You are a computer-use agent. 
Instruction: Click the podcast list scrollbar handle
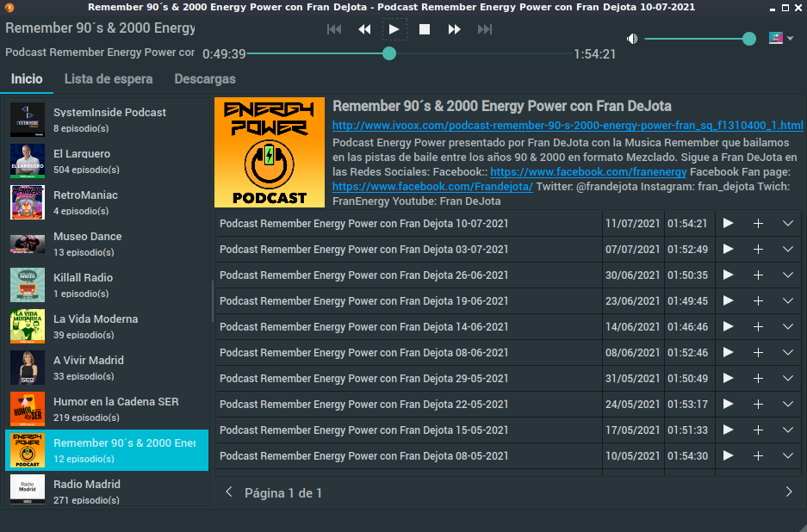212,301
